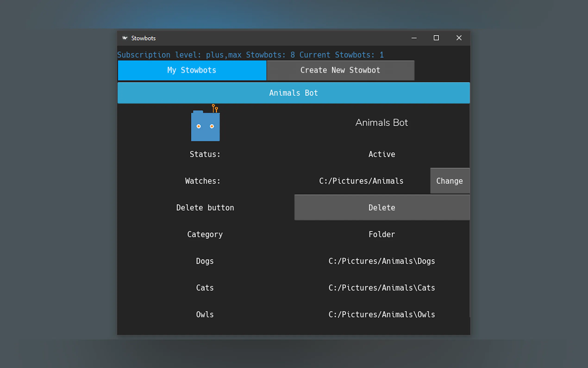Click the C:/Pictures/Animals watch path

[361, 181]
